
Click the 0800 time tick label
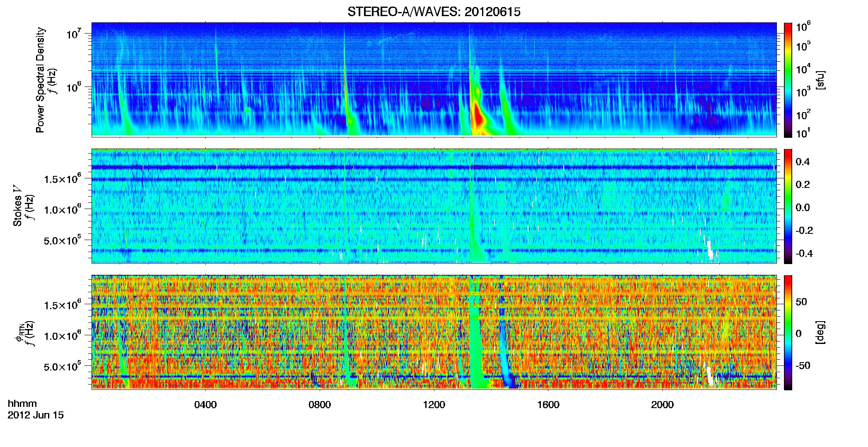(x=320, y=405)
